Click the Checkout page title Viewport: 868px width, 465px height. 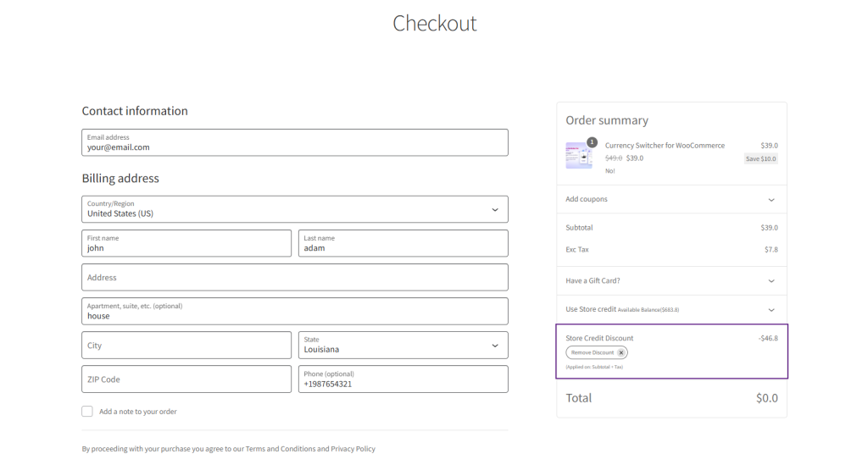coord(435,23)
